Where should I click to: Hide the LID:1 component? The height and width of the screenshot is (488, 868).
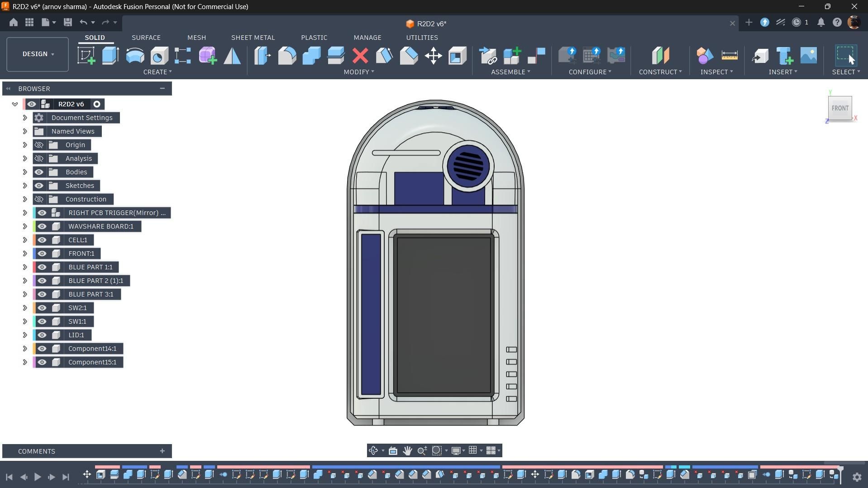click(42, 335)
